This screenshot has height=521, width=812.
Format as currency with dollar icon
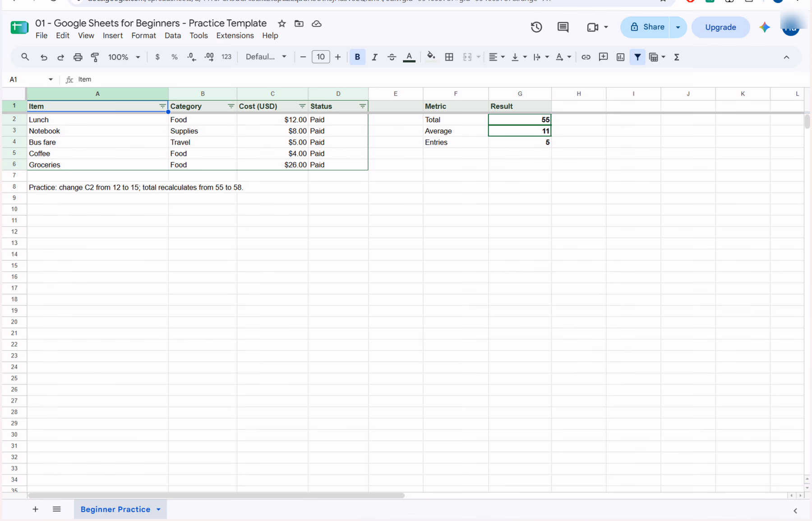point(157,57)
